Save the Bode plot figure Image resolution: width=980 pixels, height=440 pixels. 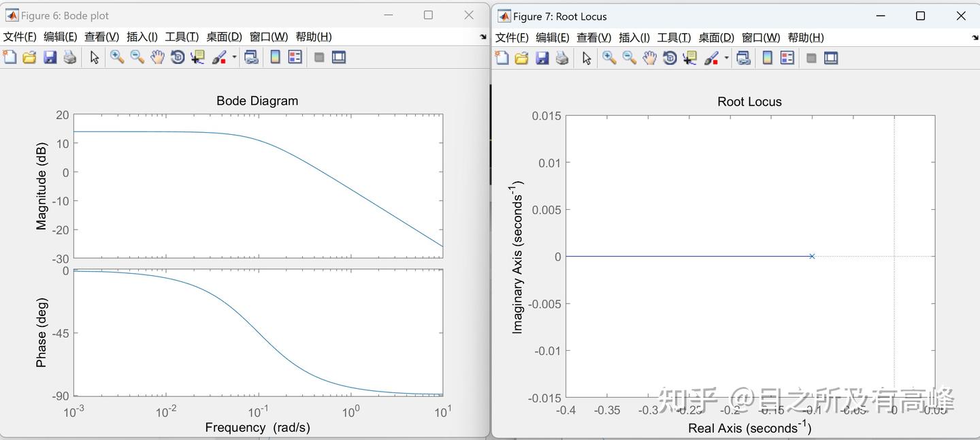[x=49, y=57]
